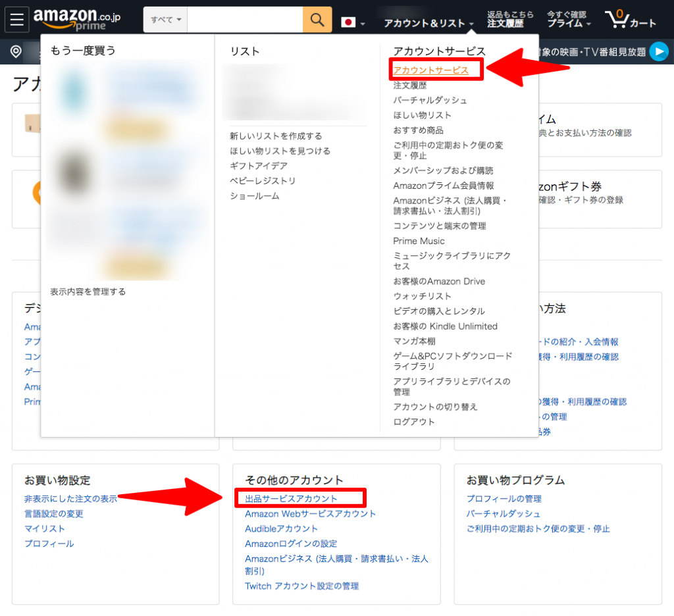Open ギフトアイデア

(x=258, y=166)
